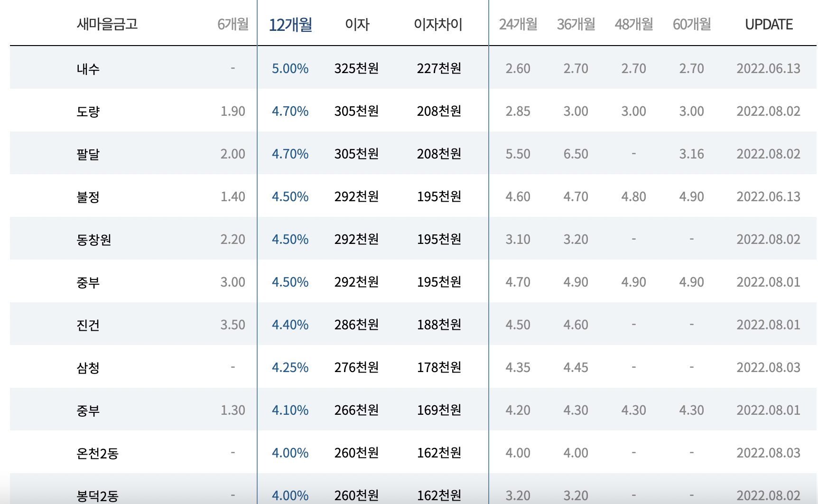
Task: Click the 4.70% rate for 팔달
Action: (x=290, y=154)
